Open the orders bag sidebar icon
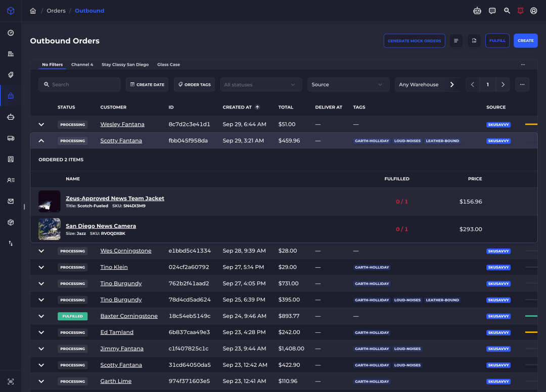This screenshot has height=392, width=546. point(11,95)
